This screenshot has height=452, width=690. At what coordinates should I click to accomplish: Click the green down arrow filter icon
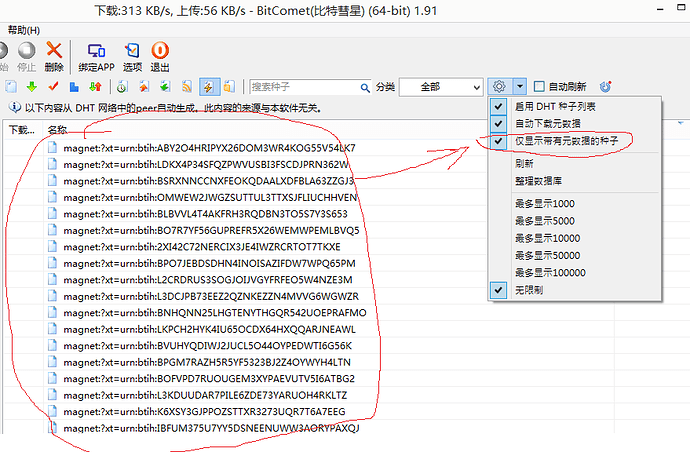click(x=31, y=87)
